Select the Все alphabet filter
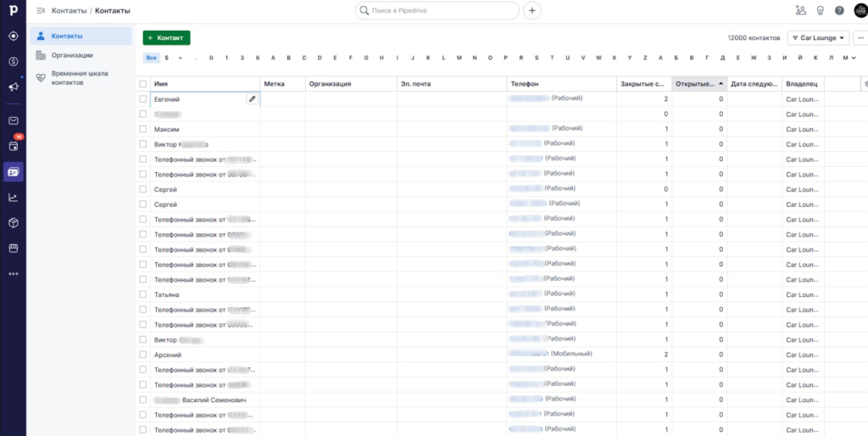868x436 pixels. pos(152,58)
